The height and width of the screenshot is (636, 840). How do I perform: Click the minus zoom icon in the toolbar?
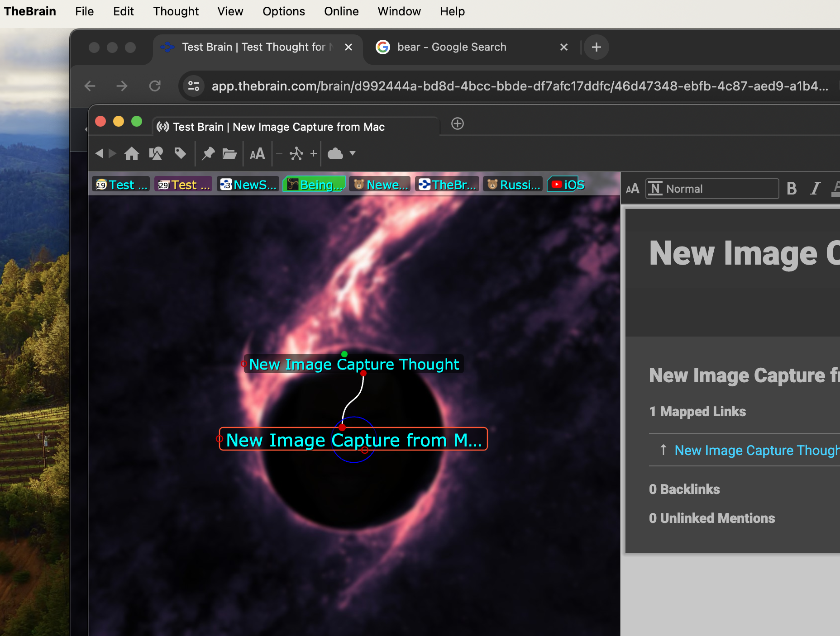tap(279, 154)
